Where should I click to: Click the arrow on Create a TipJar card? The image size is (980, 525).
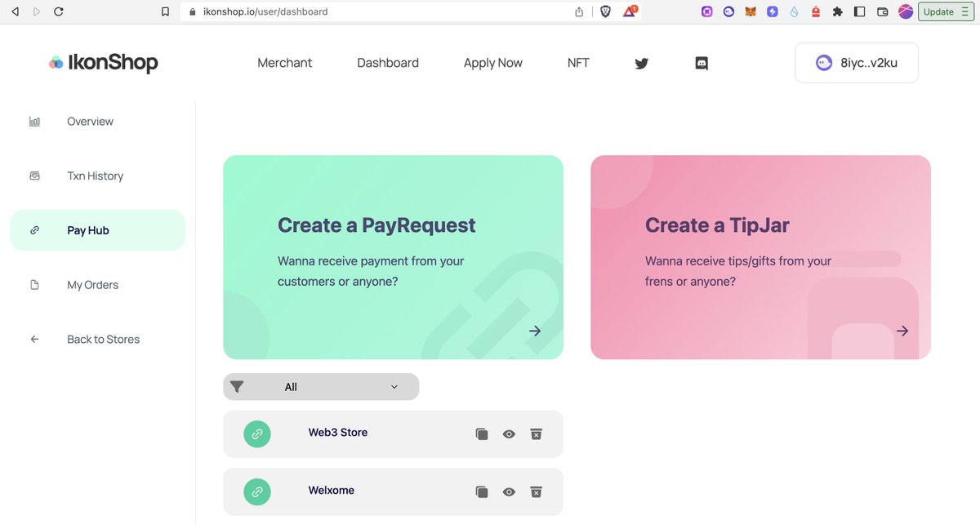(902, 331)
